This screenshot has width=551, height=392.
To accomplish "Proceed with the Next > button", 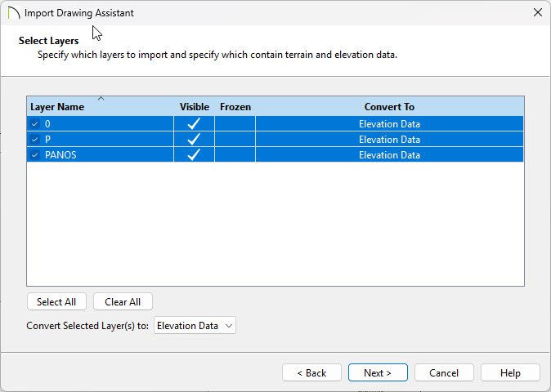I will pyautogui.click(x=378, y=372).
